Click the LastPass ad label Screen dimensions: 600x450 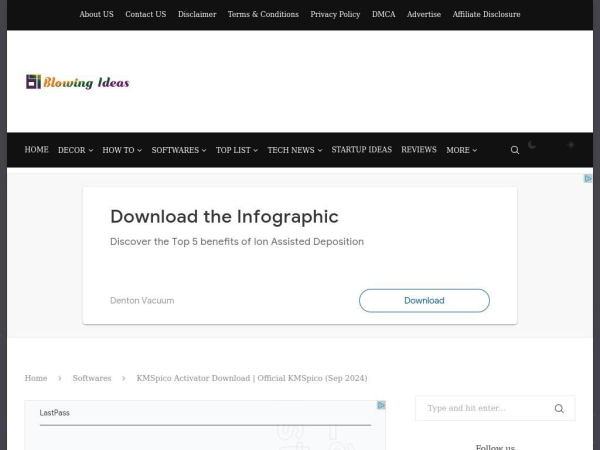pyautogui.click(x=54, y=412)
